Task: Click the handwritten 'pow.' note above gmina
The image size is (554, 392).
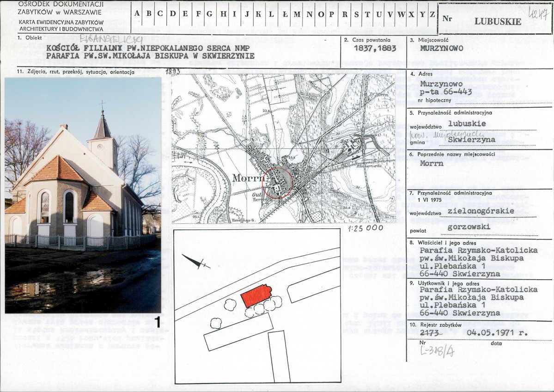Action: pos(447,135)
